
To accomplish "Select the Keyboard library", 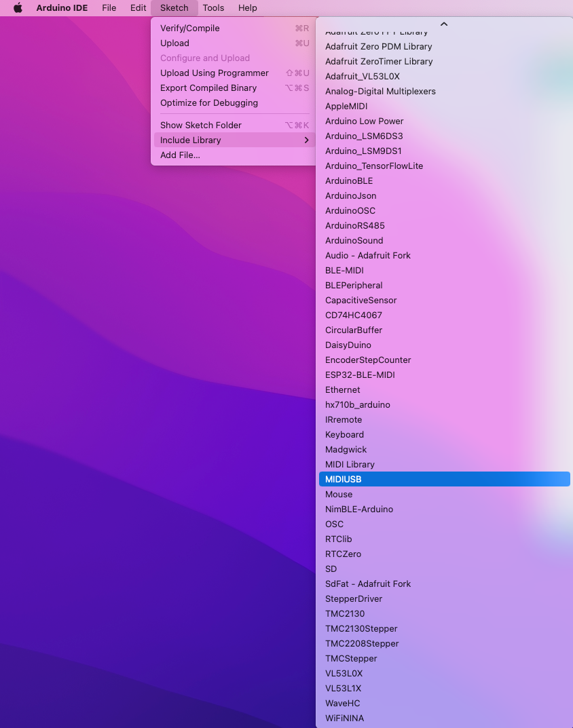I will click(x=445, y=435).
